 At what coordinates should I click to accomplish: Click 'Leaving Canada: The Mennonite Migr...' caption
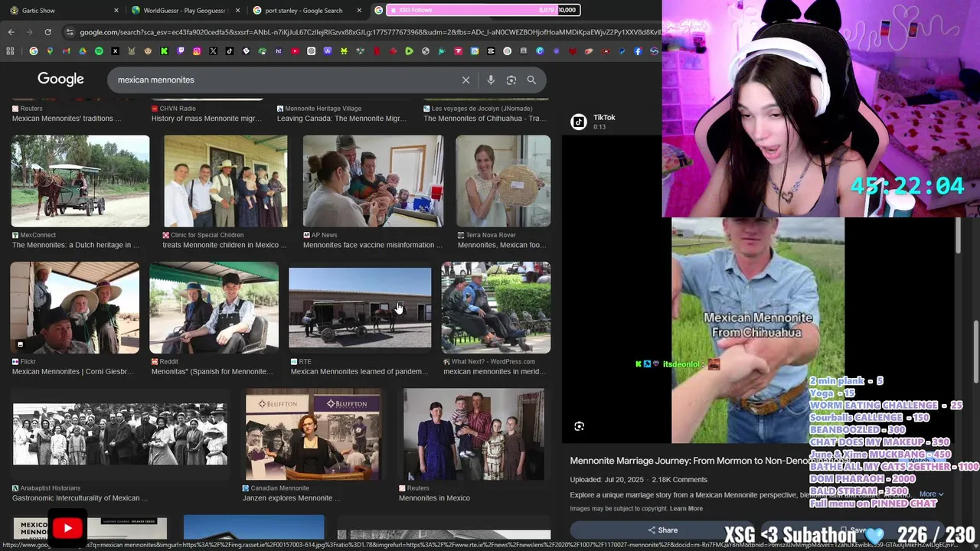click(341, 119)
